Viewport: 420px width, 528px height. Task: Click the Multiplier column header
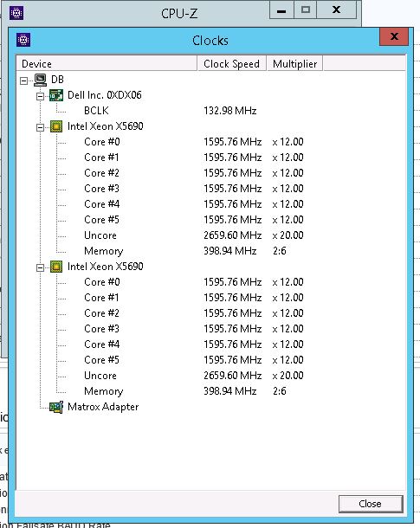(x=294, y=64)
